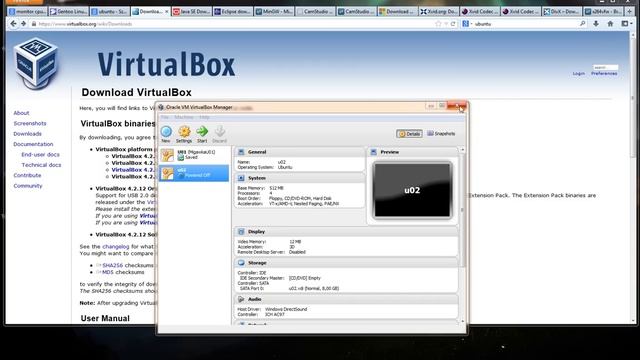The height and width of the screenshot is (360, 640).
Task: Click the details pane scrollbar up arrow
Action: [462, 150]
